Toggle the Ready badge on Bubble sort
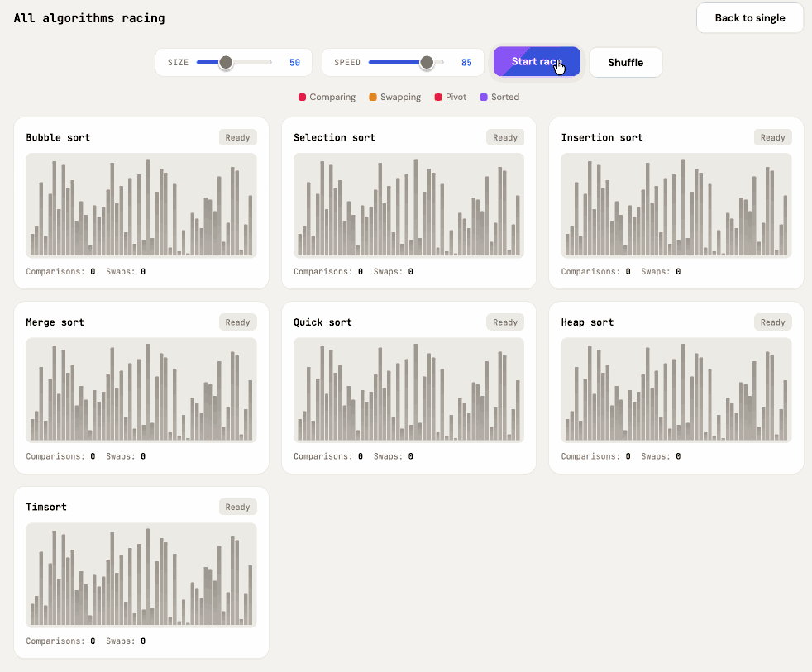 click(237, 137)
